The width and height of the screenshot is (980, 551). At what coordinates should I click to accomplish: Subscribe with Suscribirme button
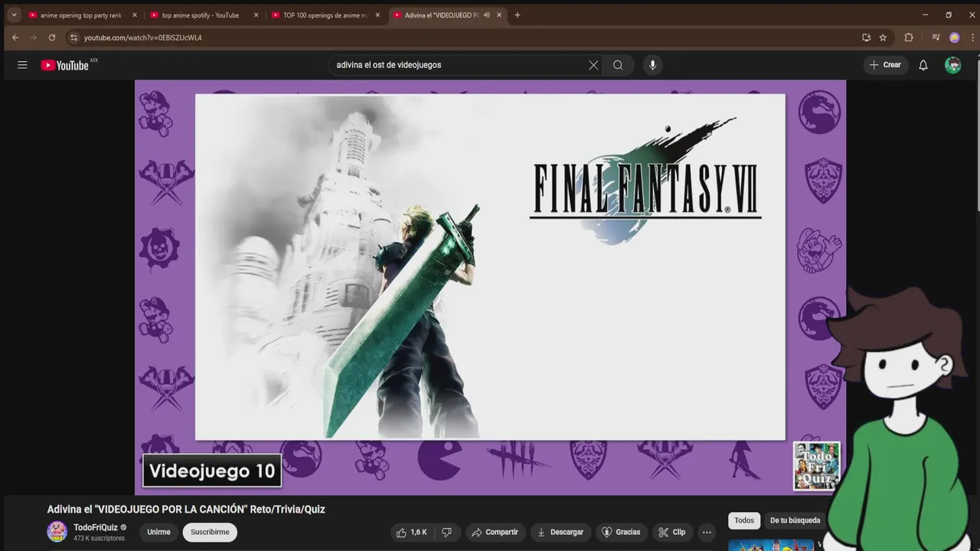tap(210, 532)
